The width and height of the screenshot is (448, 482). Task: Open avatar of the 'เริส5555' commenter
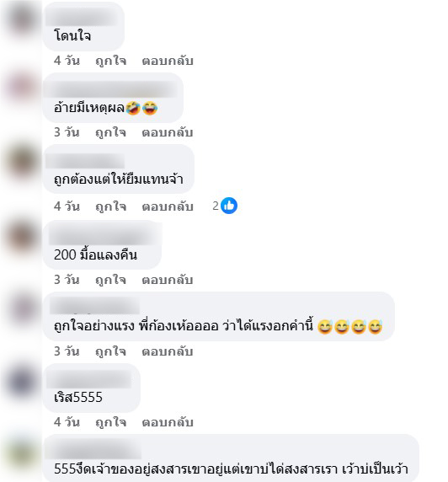pyautogui.click(x=22, y=382)
